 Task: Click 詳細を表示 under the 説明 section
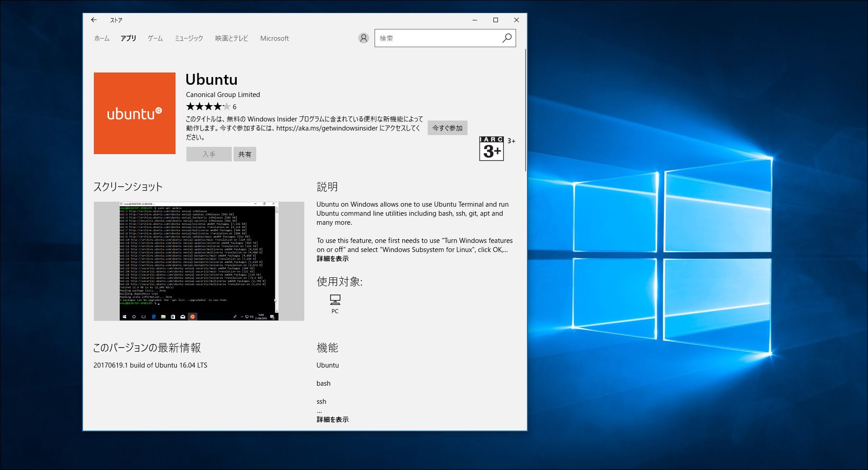coord(332,258)
